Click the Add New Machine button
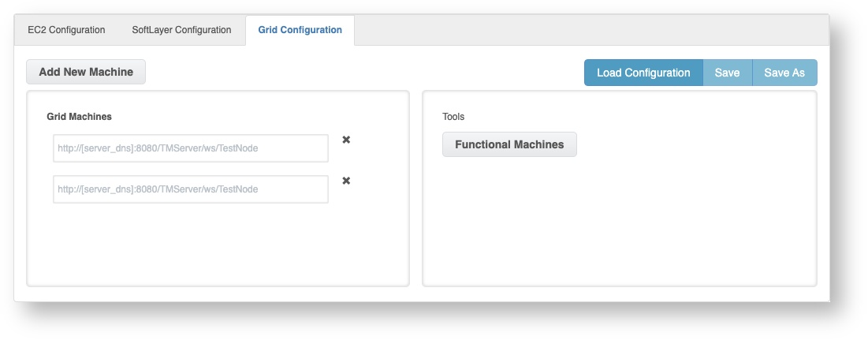 click(x=86, y=72)
